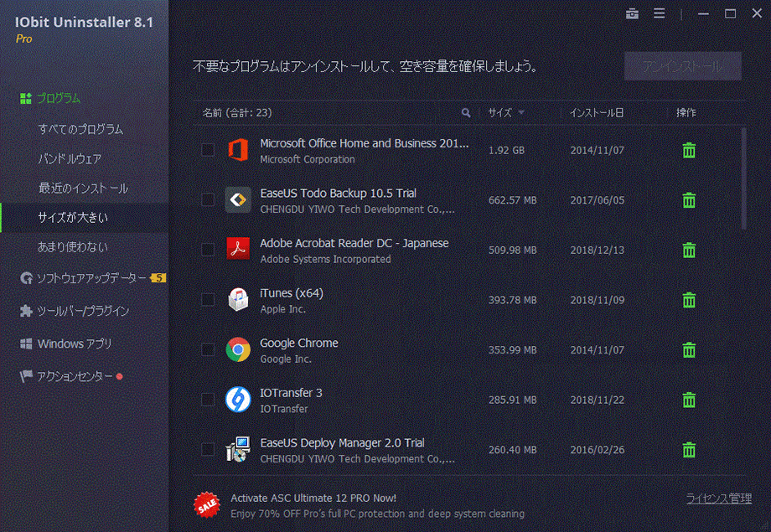This screenshot has width=771, height=532.
Task: Check the IOTransfer 3 checkbox
Action: (x=208, y=400)
